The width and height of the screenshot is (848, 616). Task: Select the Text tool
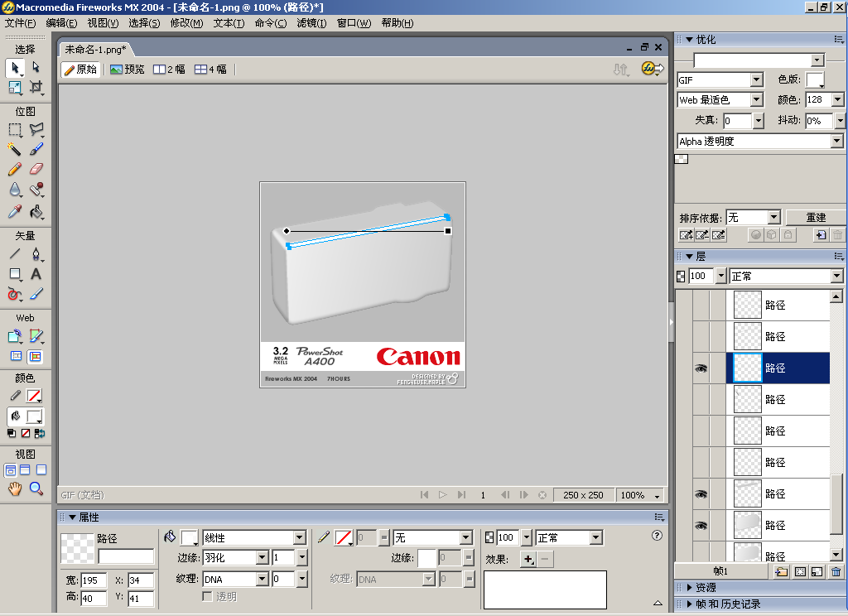36,274
